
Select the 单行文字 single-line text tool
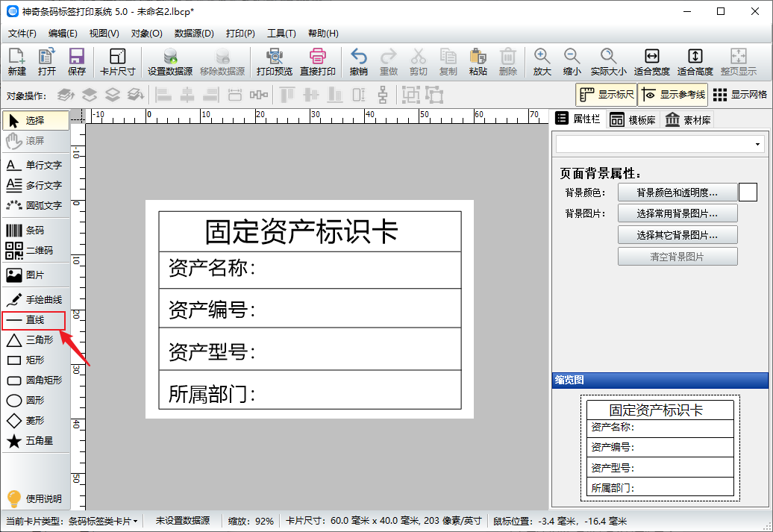click(35, 165)
